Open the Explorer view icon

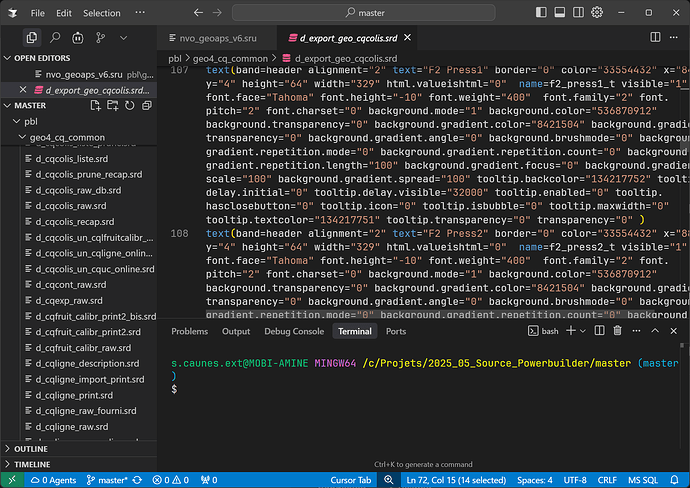click(x=32, y=38)
